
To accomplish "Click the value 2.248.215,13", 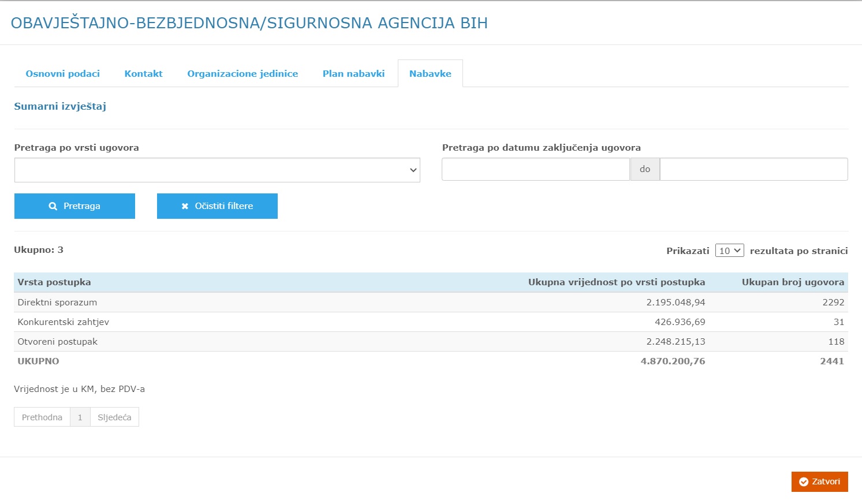I will (x=676, y=342).
